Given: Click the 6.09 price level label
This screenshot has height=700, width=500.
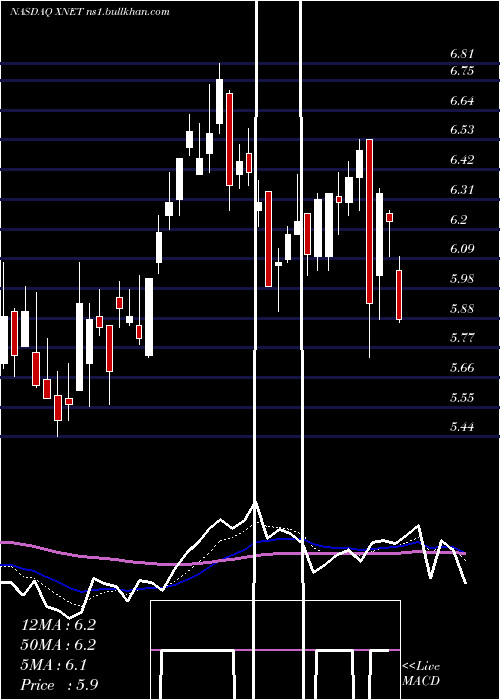Looking at the screenshot, I should (462, 249).
